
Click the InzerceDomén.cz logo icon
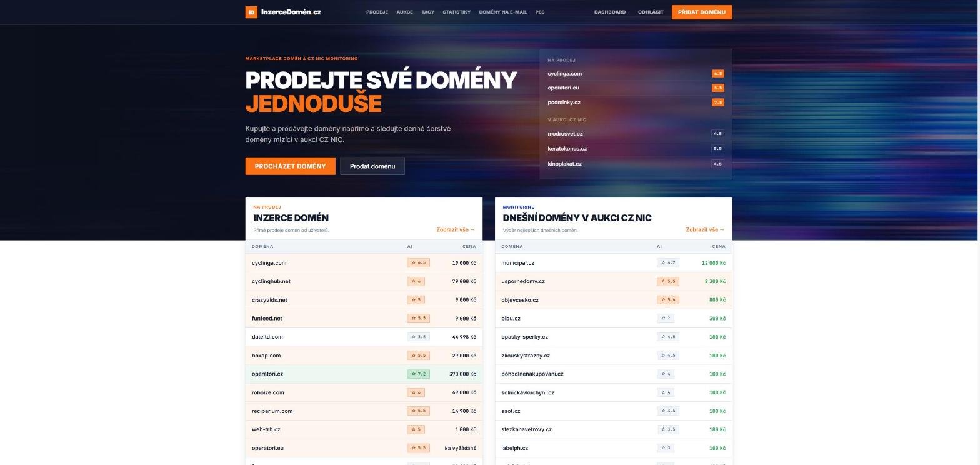(251, 12)
